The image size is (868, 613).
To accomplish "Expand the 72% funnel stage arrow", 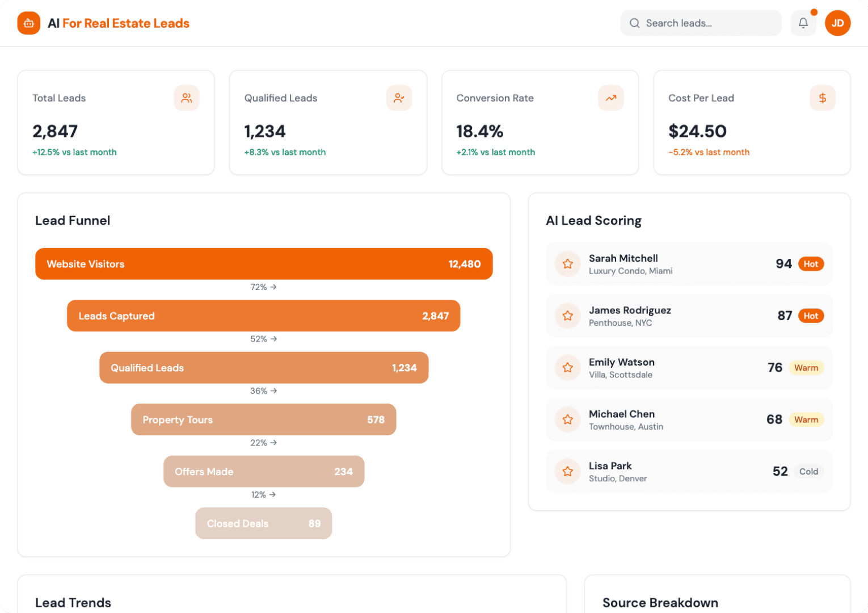I will (263, 287).
